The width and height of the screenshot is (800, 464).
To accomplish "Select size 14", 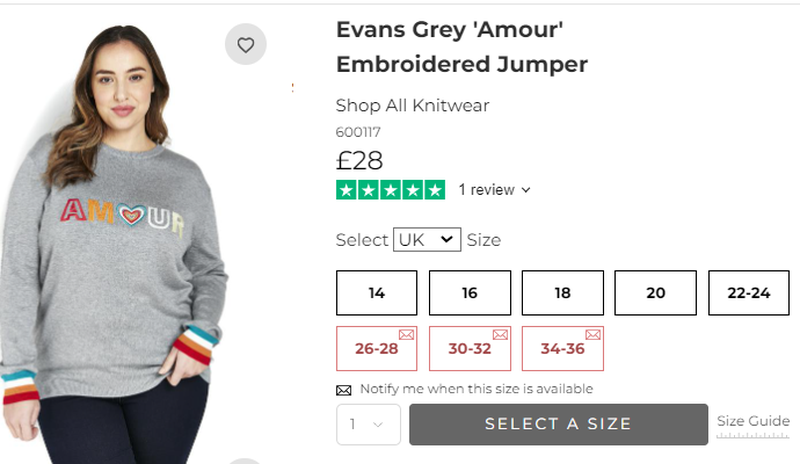I will click(377, 293).
